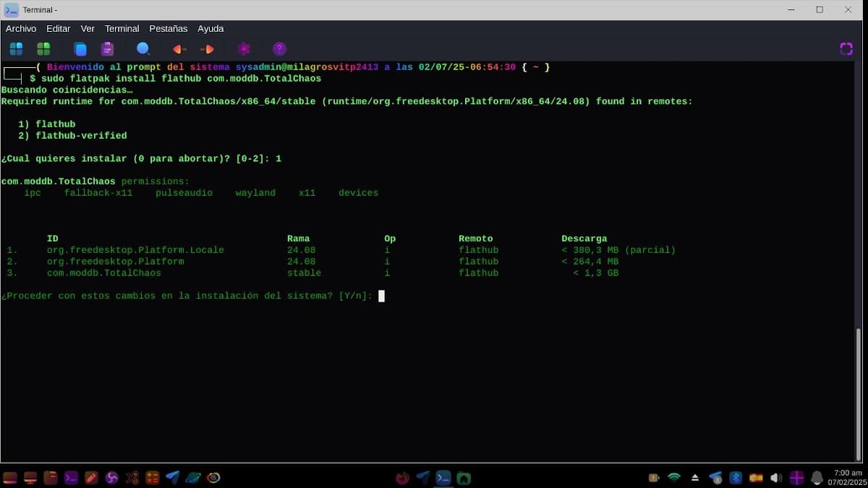Open the calculator from the taskbar
This screenshot has width=868, height=488.
click(x=152, y=478)
